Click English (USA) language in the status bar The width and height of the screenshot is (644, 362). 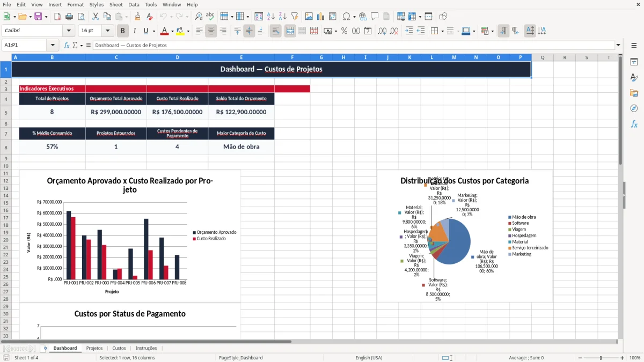click(x=369, y=358)
